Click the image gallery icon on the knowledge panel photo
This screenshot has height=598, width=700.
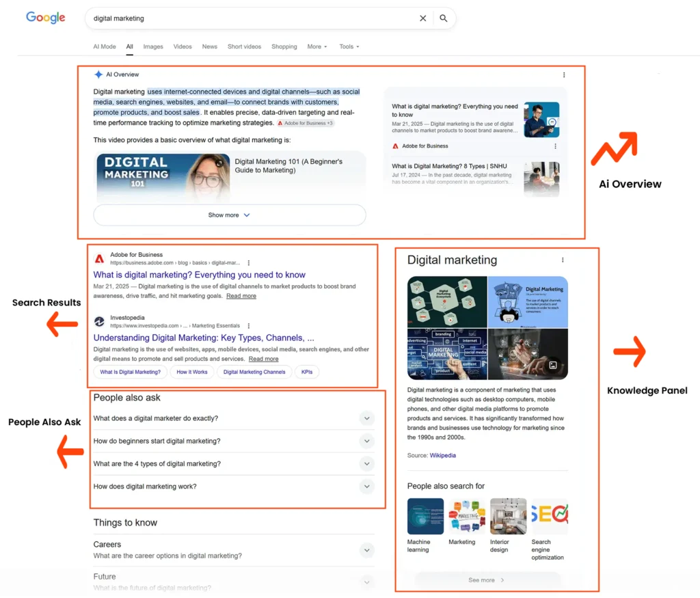[552, 365]
